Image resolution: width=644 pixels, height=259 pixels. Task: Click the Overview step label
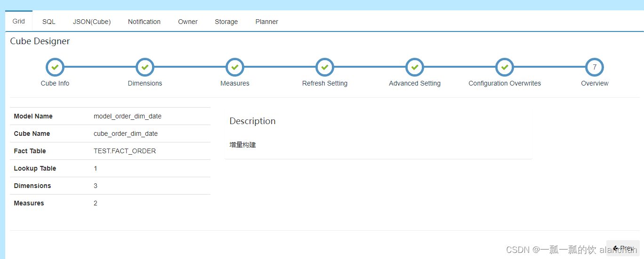(x=595, y=83)
